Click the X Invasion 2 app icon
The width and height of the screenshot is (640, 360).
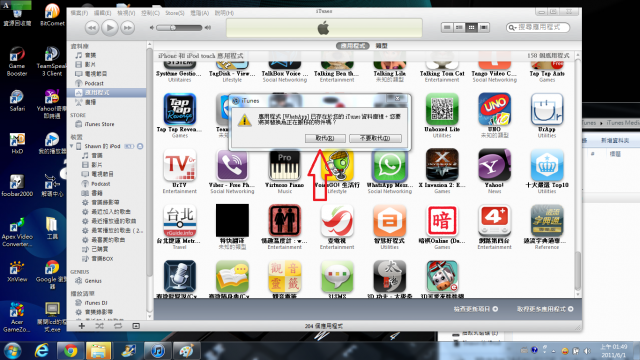[x=442, y=165]
